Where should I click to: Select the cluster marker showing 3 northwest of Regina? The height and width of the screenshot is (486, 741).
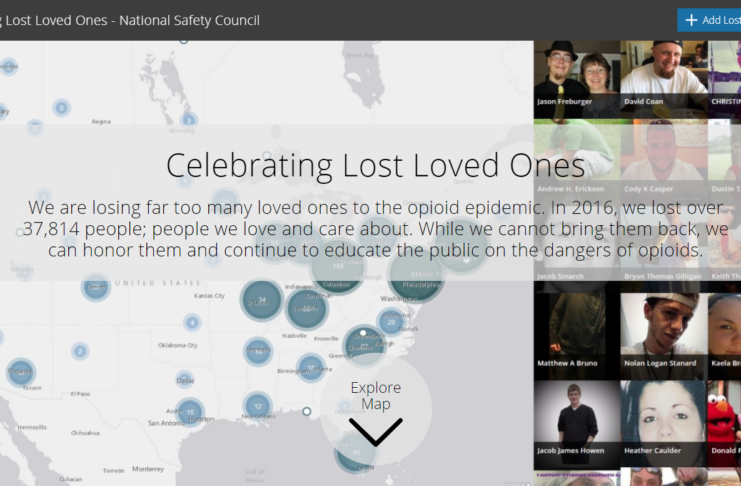tap(61, 108)
